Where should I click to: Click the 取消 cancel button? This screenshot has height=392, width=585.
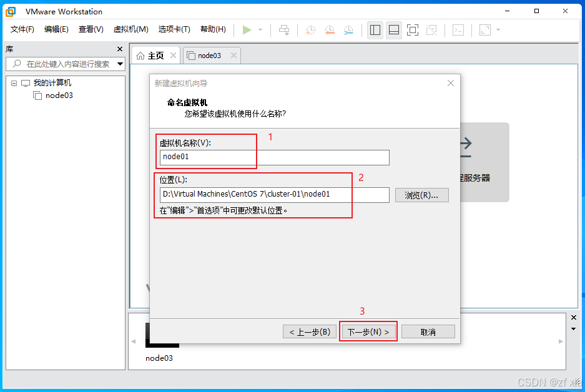tap(428, 331)
